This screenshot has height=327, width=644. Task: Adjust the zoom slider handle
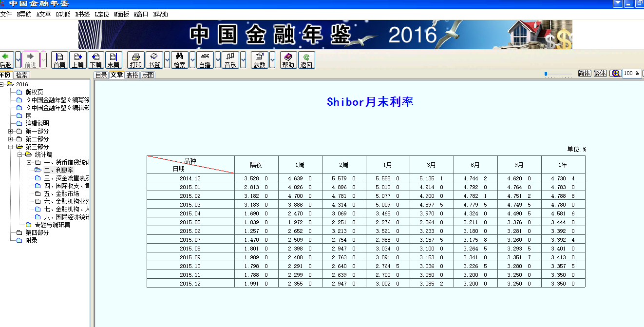[x=546, y=74]
